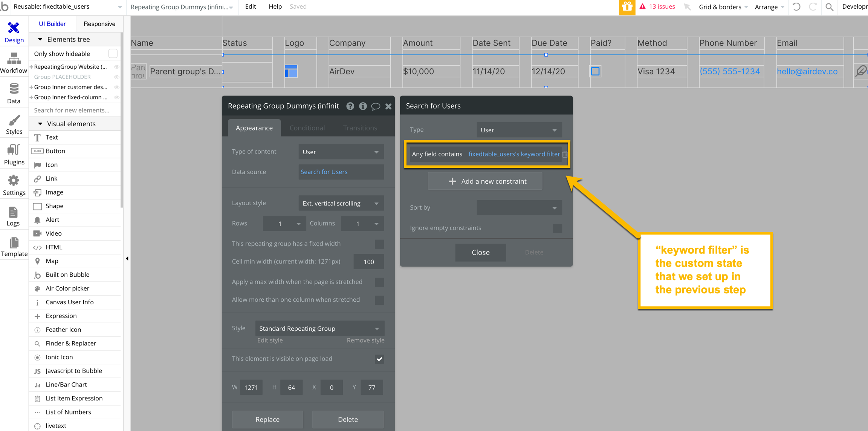Open the search magnifier in top bar
The width and height of the screenshot is (868, 431).
[x=830, y=7]
